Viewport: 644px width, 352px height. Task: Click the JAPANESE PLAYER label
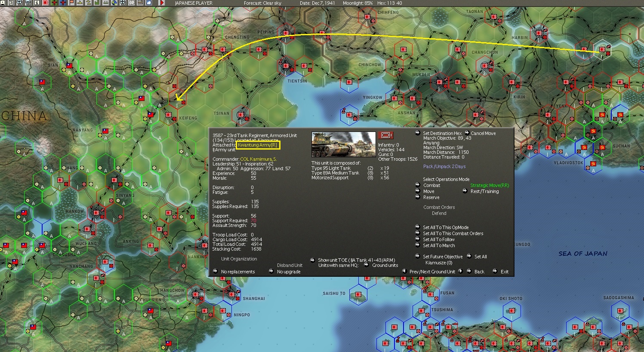194,3
